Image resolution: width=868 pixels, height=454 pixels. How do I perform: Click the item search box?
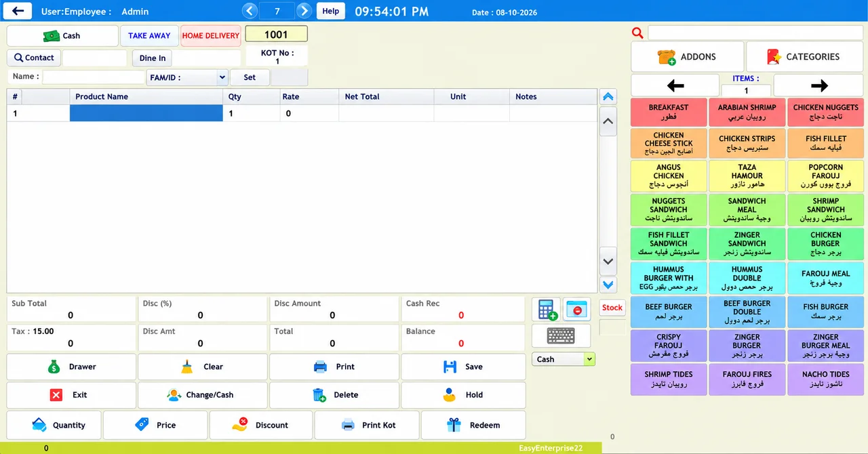click(x=756, y=33)
